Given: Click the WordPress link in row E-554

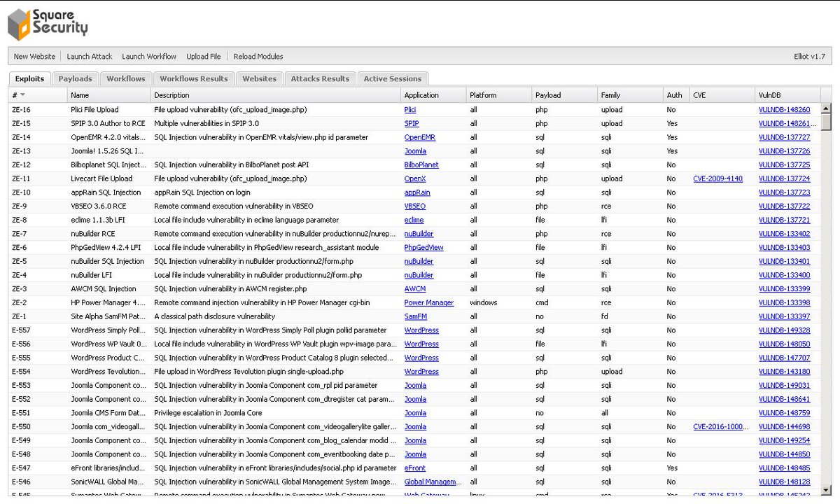Looking at the screenshot, I should click(x=421, y=372).
